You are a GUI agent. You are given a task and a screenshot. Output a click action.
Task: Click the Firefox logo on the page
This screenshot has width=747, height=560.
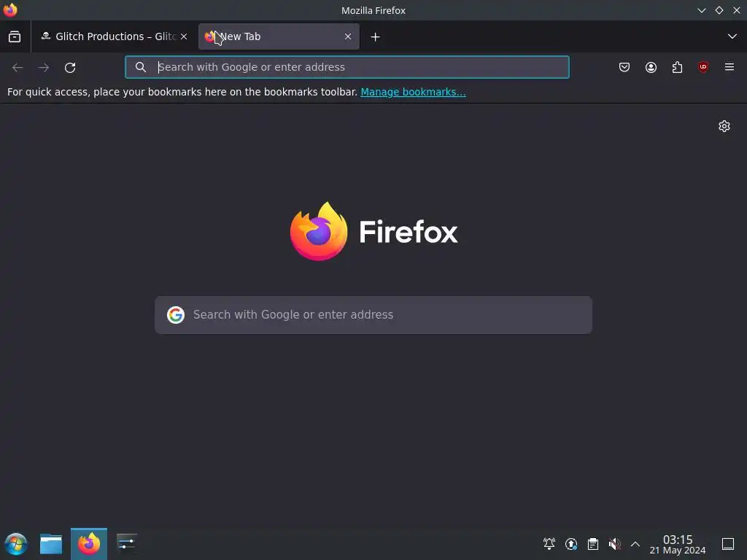coord(373,231)
